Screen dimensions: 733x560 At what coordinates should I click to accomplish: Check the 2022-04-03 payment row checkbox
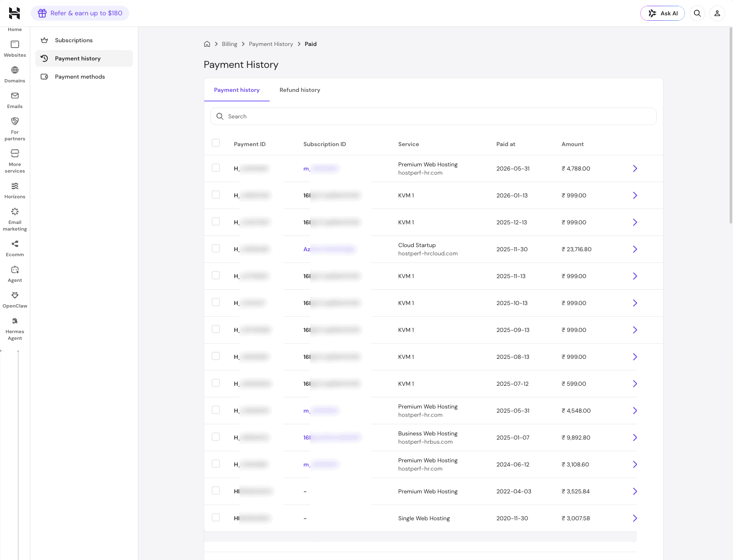[216, 490]
